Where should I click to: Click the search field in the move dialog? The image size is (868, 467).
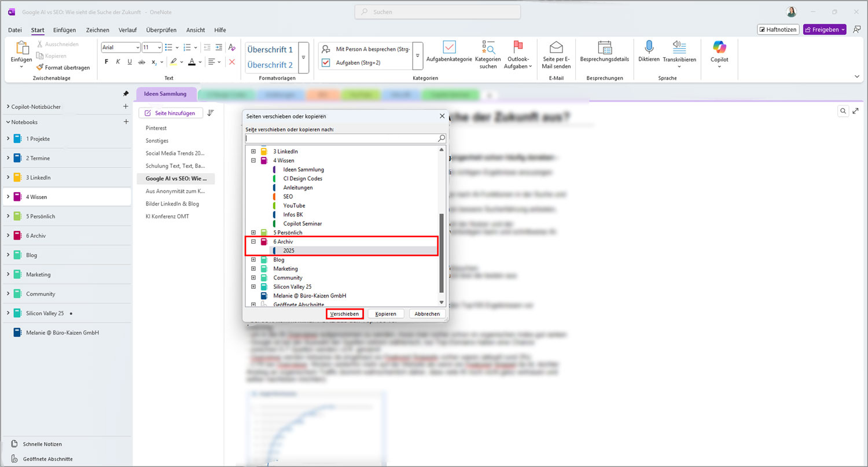coord(341,138)
